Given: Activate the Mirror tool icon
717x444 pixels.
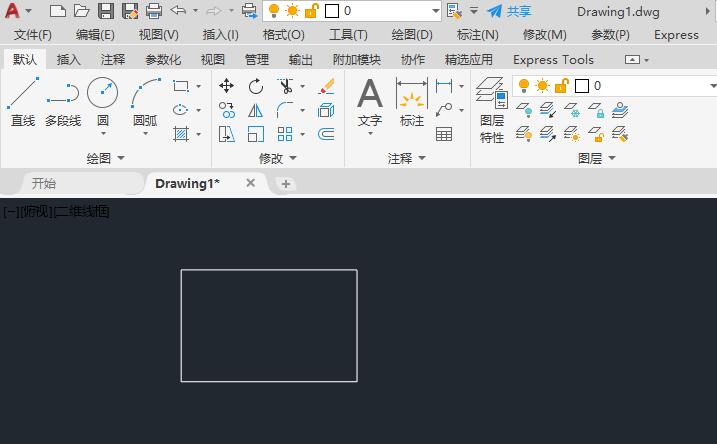Looking at the screenshot, I should click(x=256, y=110).
